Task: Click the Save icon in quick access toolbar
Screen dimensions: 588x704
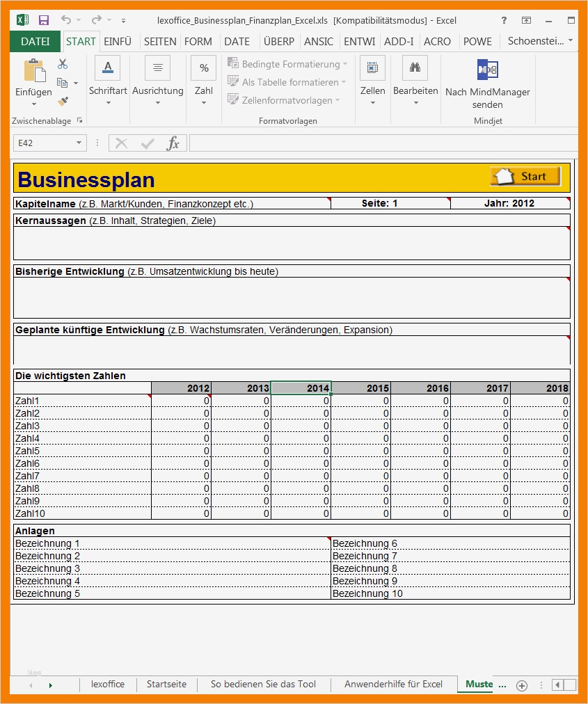Action: [44, 19]
